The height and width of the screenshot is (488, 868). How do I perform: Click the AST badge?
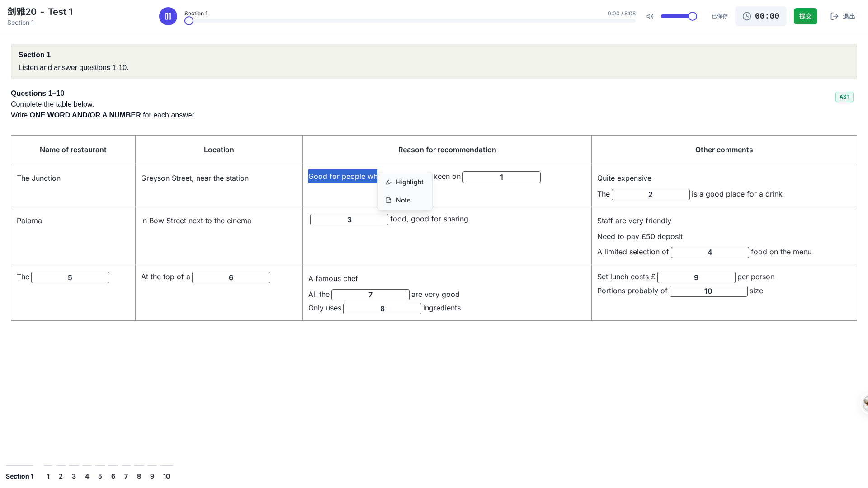click(x=844, y=97)
